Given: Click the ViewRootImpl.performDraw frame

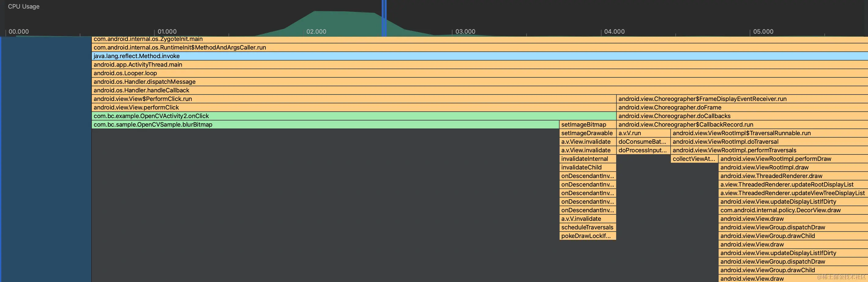Looking at the screenshot, I should (793, 159).
